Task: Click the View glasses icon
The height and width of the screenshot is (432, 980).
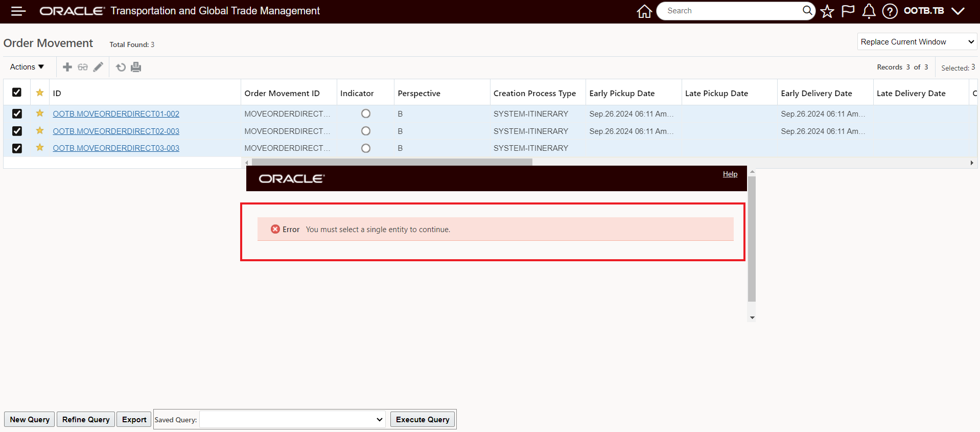Action: pyautogui.click(x=83, y=67)
